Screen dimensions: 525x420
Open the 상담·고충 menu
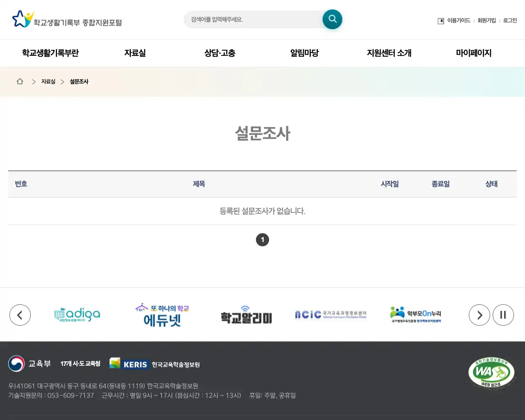click(x=220, y=53)
